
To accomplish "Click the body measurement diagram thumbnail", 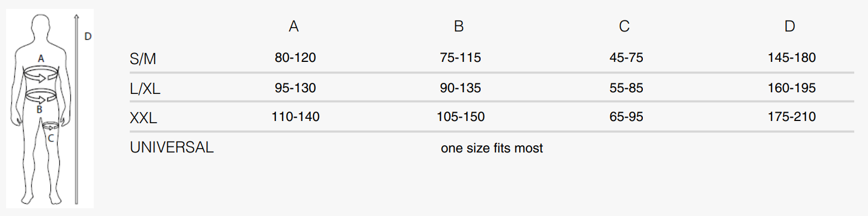I will coord(50,108).
